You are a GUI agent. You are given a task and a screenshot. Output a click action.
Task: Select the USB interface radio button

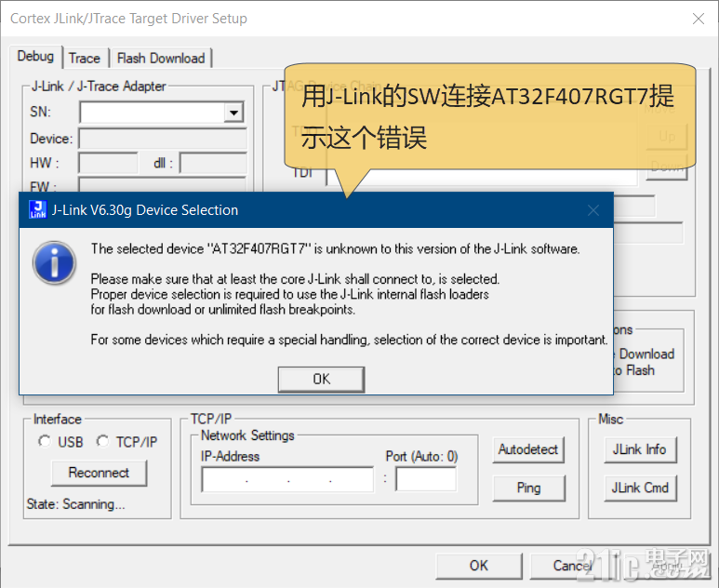click(x=45, y=441)
